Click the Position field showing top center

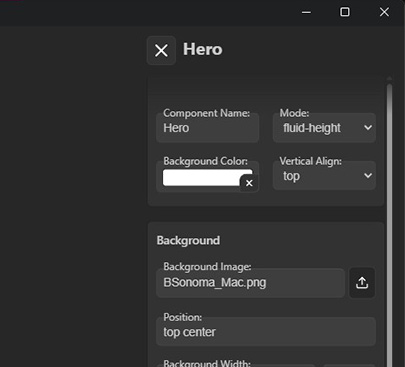[266, 332]
